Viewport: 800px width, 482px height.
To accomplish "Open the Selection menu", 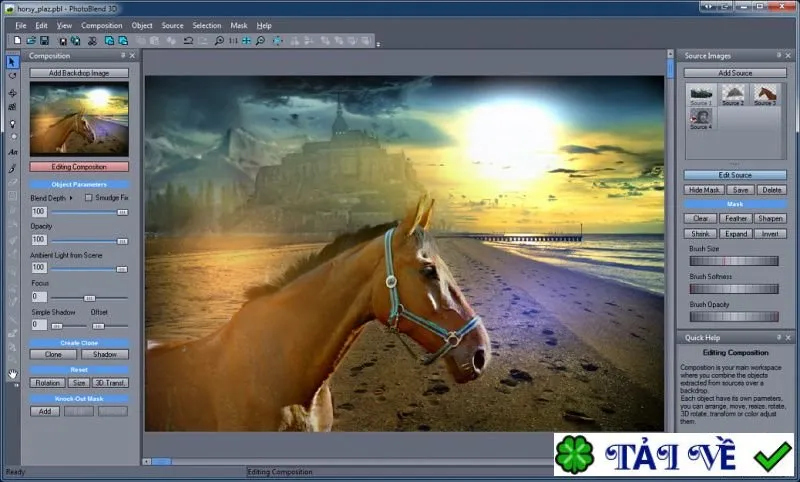I will pyautogui.click(x=207, y=26).
